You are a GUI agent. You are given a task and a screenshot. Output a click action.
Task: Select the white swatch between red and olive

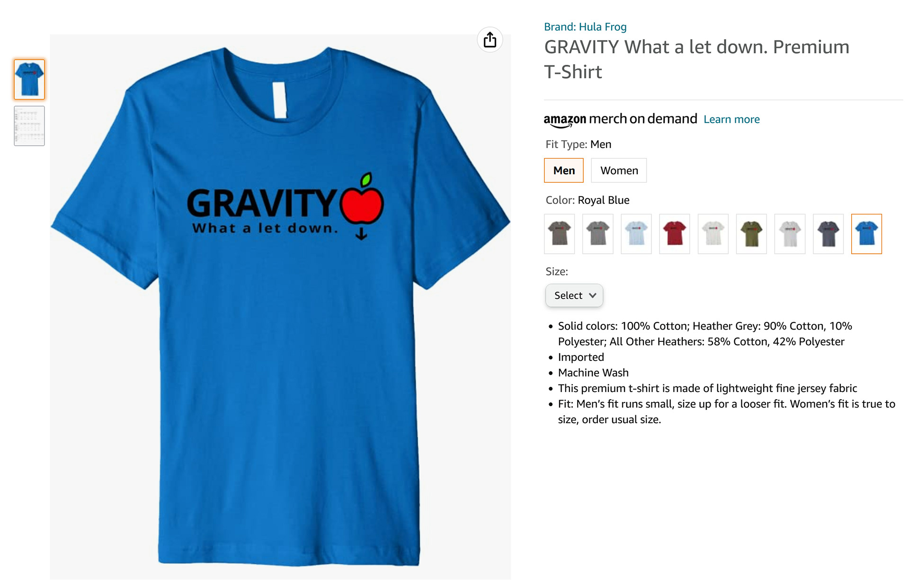click(713, 234)
